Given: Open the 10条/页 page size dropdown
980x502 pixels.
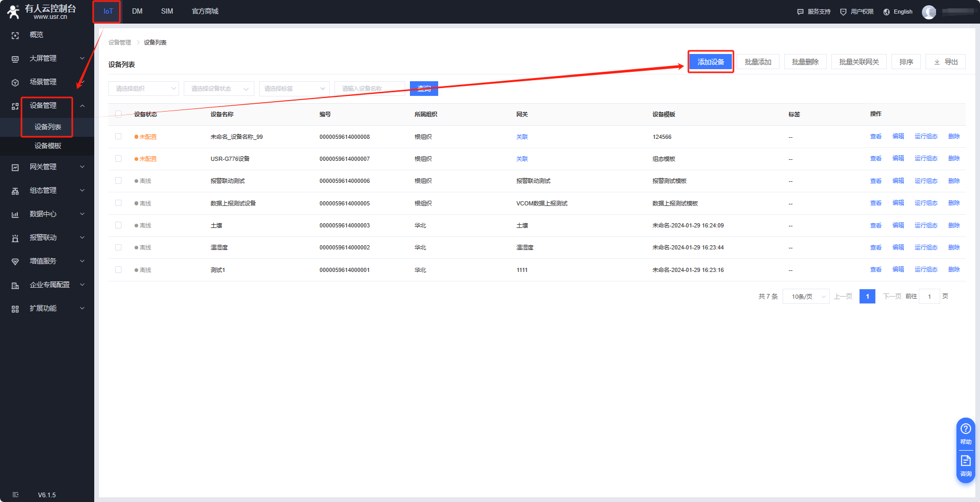Looking at the screenshot, I should [x=806, y=297].
